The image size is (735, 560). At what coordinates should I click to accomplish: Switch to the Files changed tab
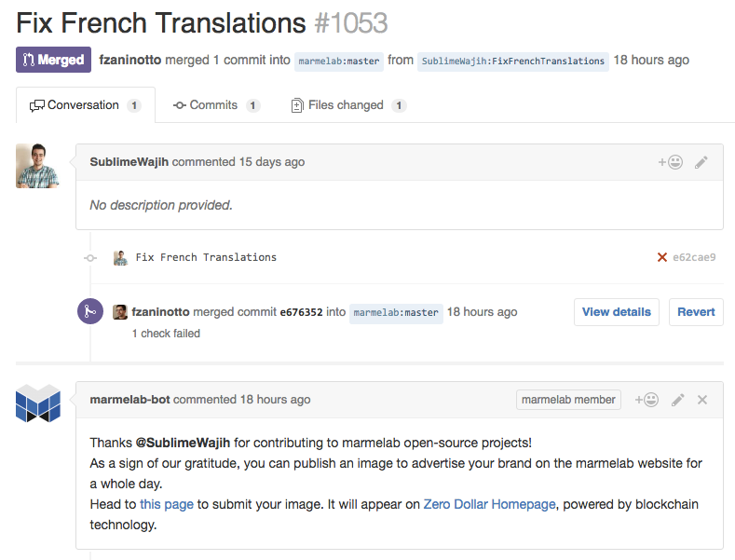coord(347,105)
